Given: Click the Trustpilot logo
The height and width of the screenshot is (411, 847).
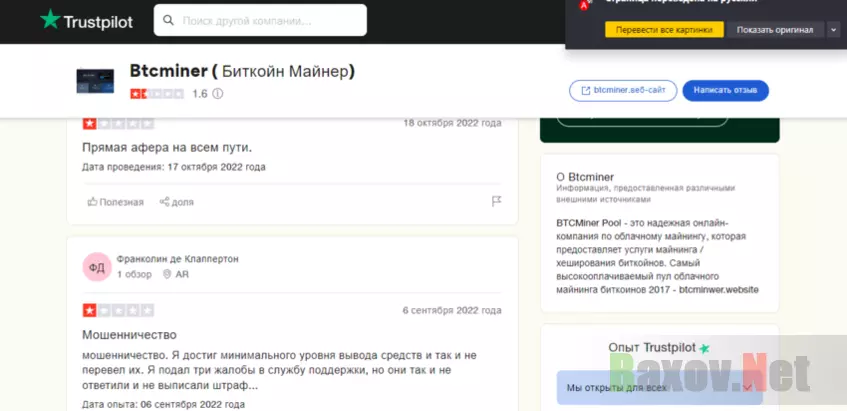Looking at the screenshot, I should [86, 21].
